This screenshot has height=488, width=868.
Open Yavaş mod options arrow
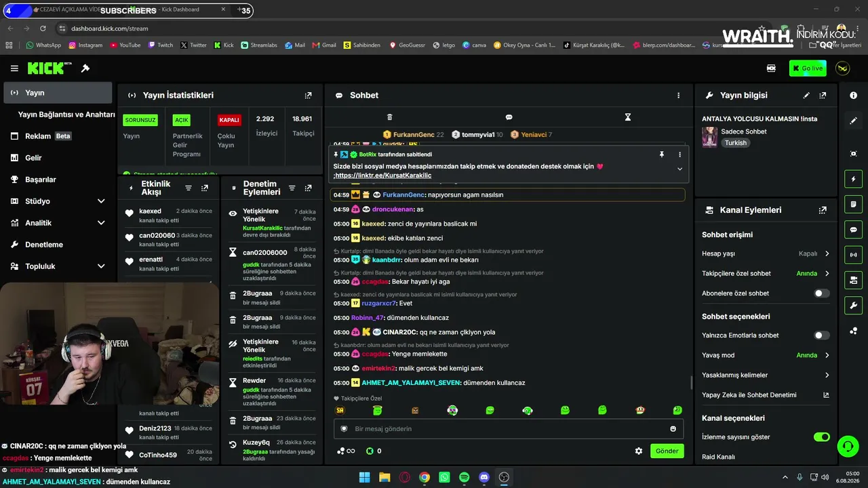(x=827, y=355)
